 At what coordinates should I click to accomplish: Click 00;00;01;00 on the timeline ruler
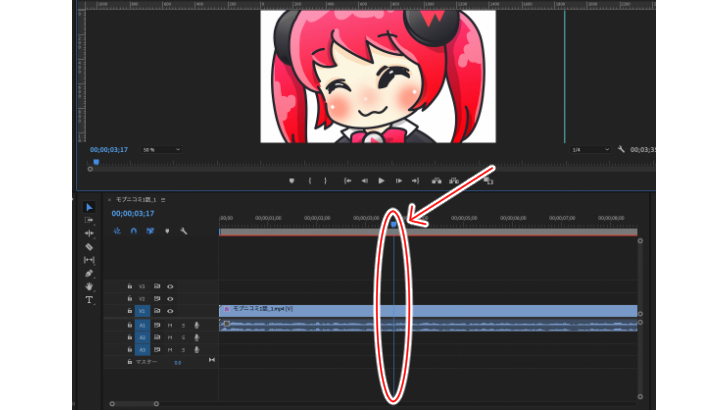[268, 218]
